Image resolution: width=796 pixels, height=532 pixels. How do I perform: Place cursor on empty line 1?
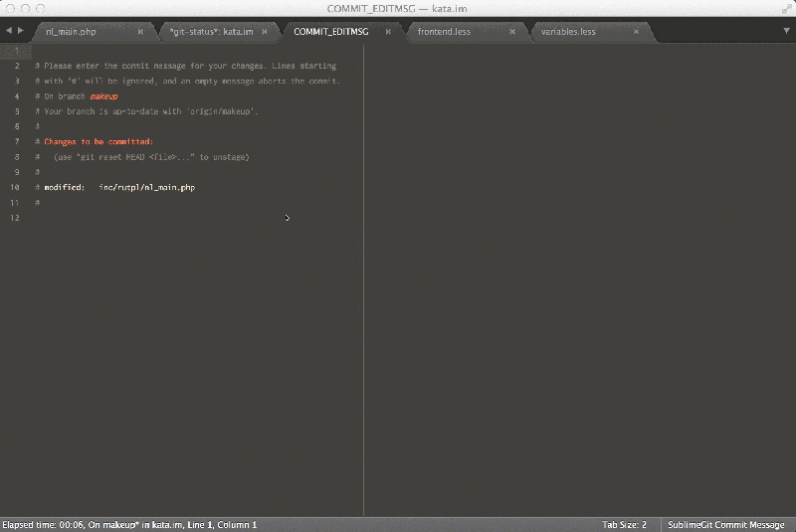198,51
